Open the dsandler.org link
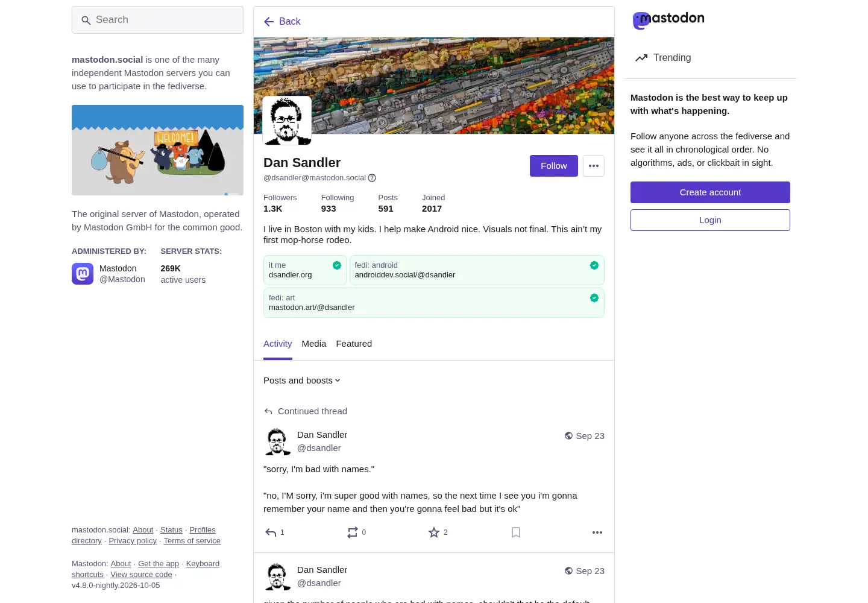The width and height of the screenshot is (868, 603). click(291, 275)
